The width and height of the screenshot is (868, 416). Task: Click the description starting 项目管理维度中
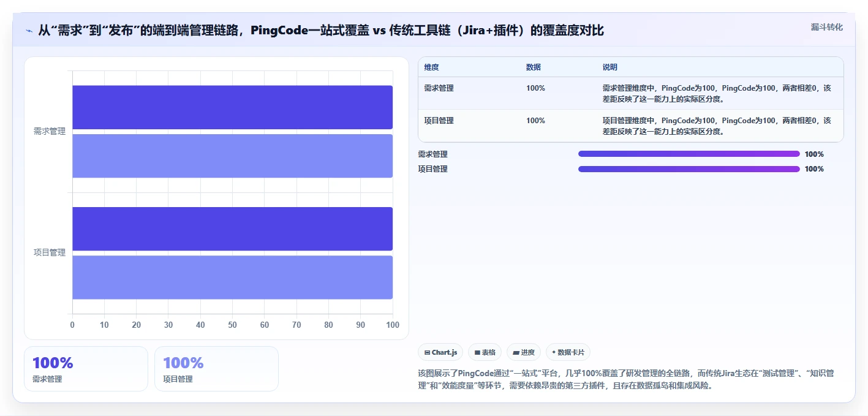pos(717,126)
